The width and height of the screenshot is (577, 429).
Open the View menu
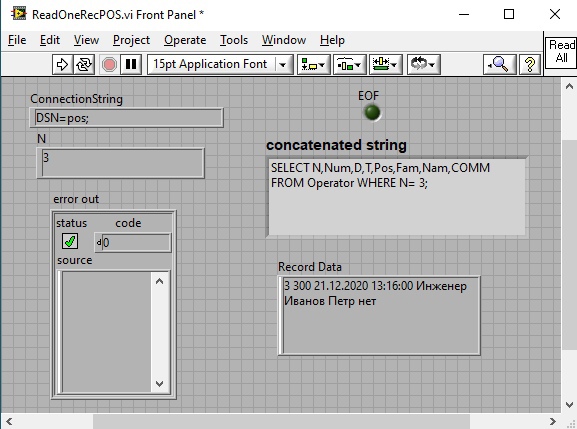pyautogui.click(x=86, y=40)
